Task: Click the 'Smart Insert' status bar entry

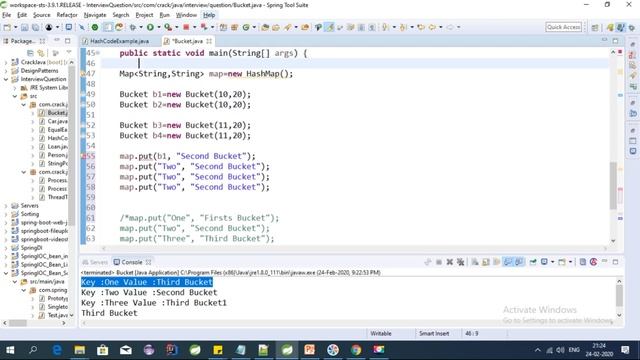Action: pyautogui.click(x=434, y=333)
